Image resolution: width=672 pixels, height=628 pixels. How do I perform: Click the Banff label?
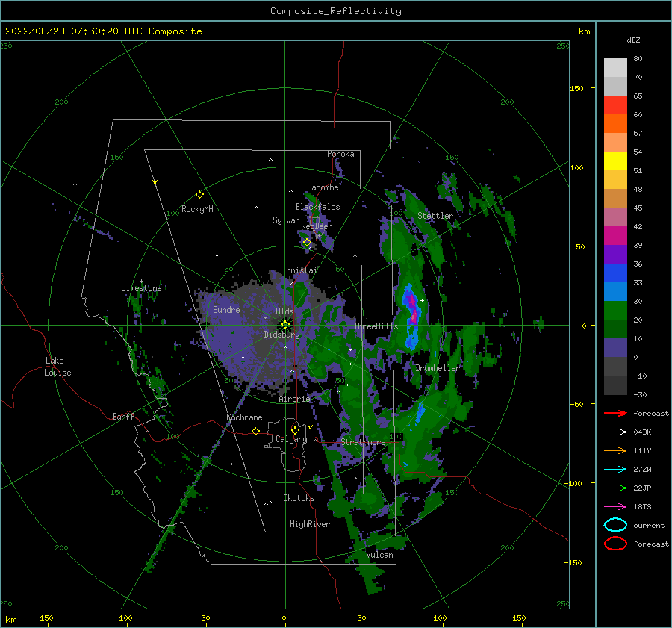123,416
